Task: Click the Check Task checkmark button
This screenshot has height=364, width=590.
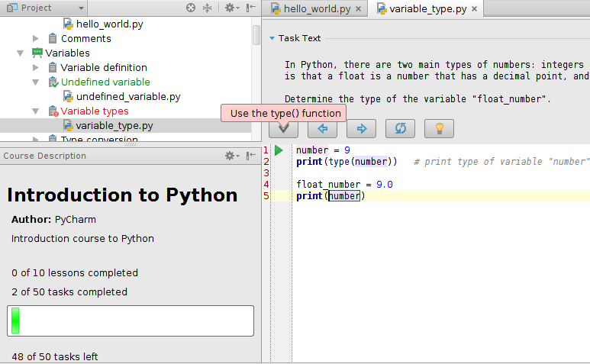Action: point(283,129)
